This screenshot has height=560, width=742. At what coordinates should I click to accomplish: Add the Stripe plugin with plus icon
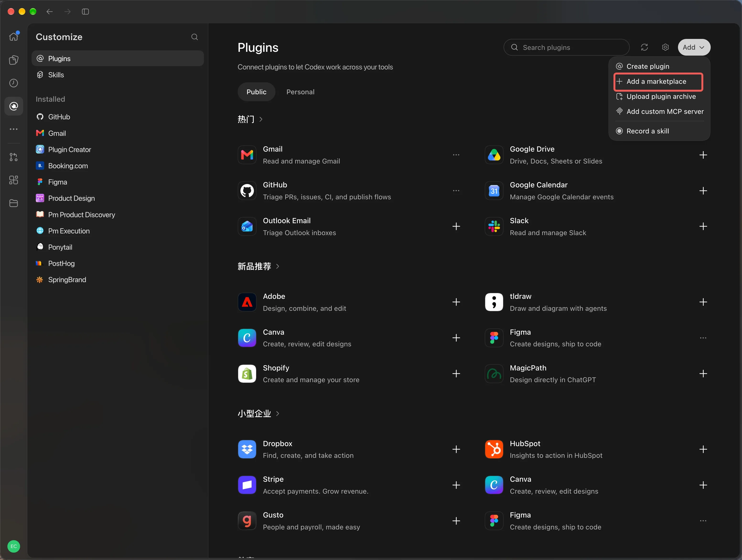tap(456, 485)
